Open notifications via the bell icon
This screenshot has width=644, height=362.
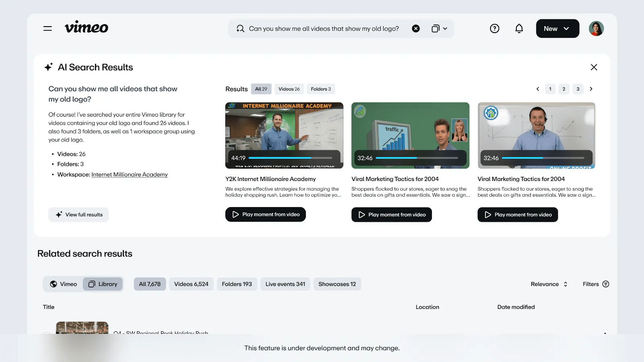tap(519, 28)
